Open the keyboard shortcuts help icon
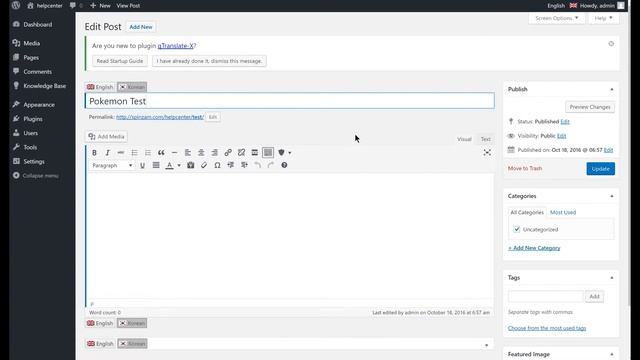Screen dimensions: 640x360 click(x=284, y=165)
